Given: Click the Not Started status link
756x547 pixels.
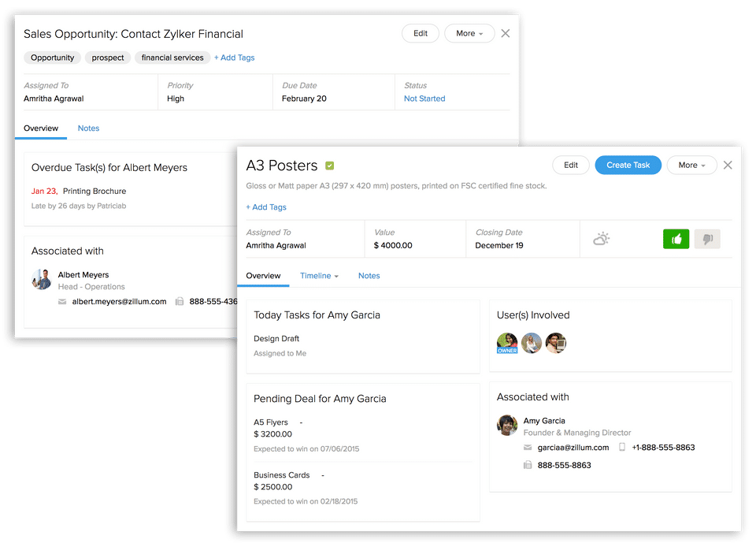Looking at the screenshot, I should click(424, 99).
